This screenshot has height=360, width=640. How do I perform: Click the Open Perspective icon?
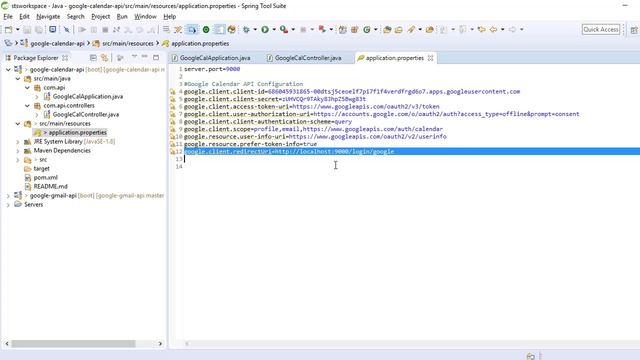click(x=634, y=30)
